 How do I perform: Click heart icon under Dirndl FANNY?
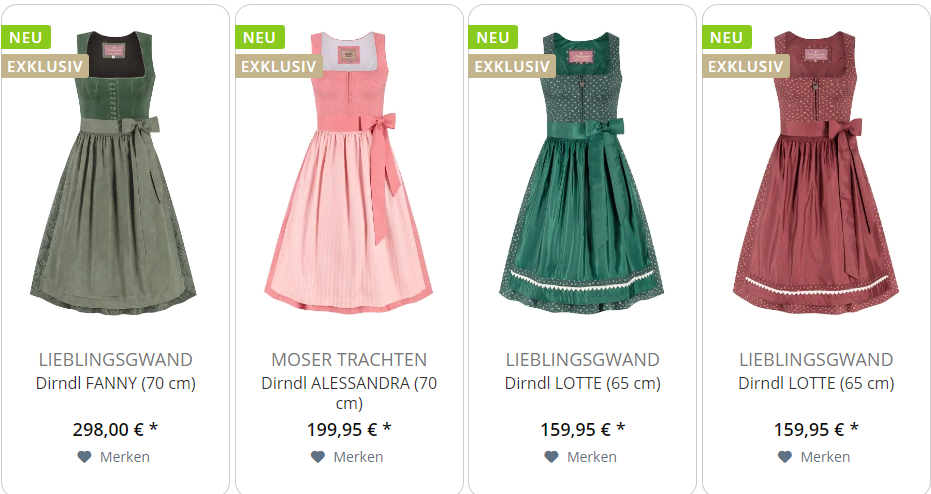[84, 457]
